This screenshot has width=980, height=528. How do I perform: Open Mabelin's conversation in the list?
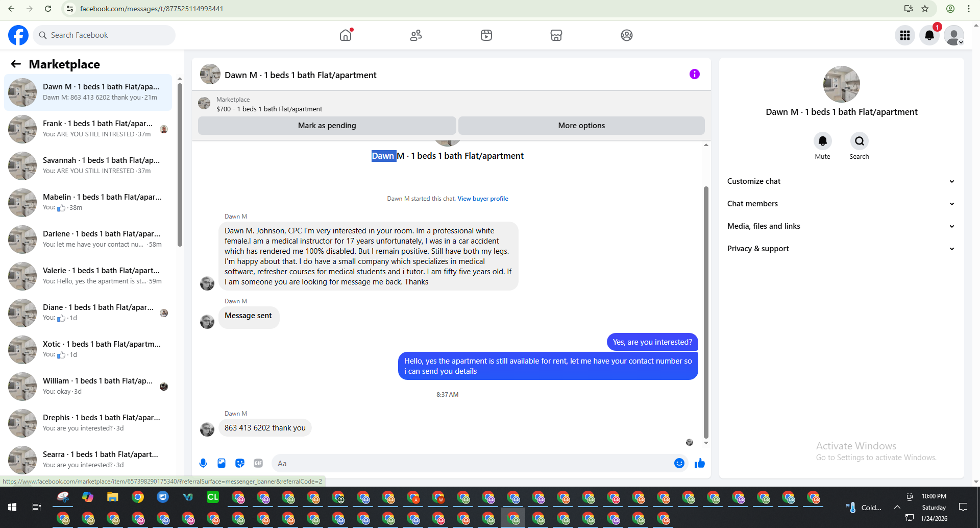pyautogui.click(x=88, y=203)
